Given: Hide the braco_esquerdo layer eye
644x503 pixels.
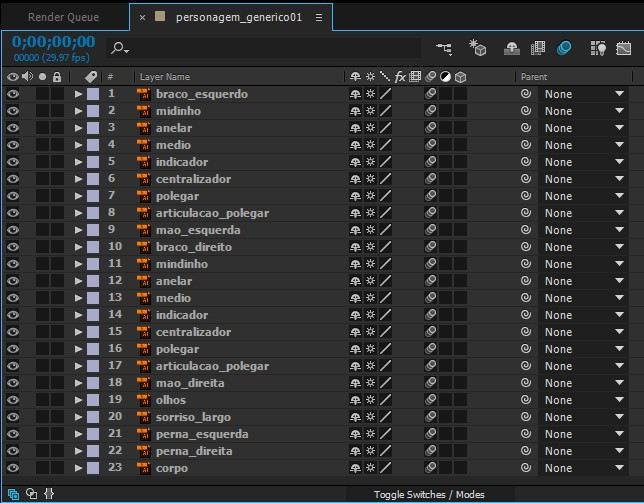Looking at the screenshot, I should pos(13,94).
